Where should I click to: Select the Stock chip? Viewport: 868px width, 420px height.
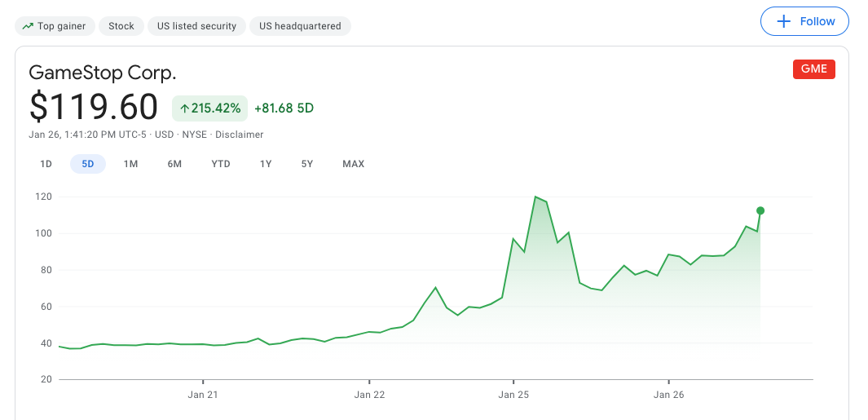click(x=121, y=26)
